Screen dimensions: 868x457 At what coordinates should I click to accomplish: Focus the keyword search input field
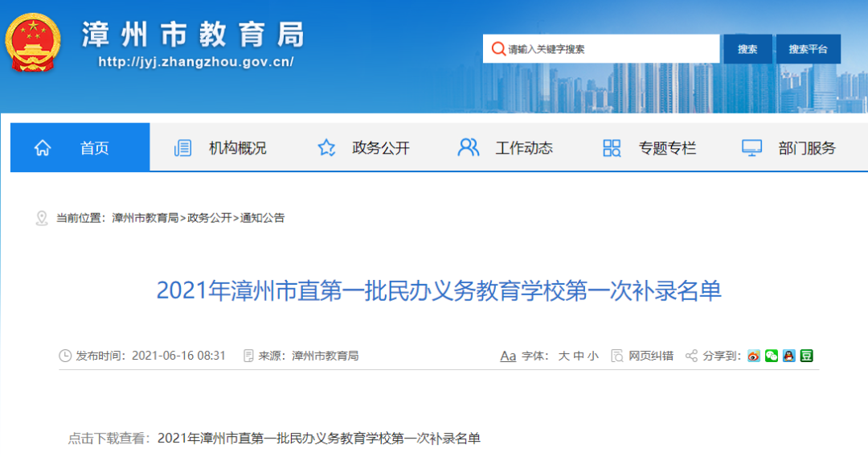tap(611, 49)
